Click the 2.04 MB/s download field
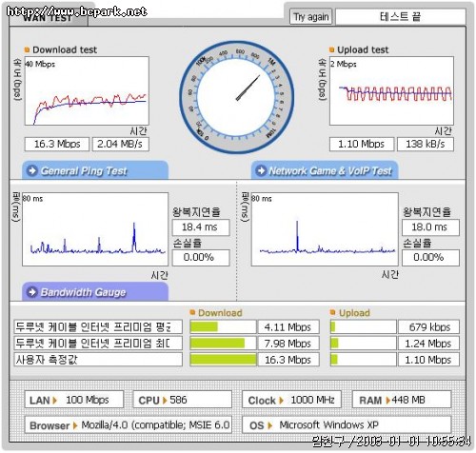This screenshot has width=476, height=453. click(120, 144)
